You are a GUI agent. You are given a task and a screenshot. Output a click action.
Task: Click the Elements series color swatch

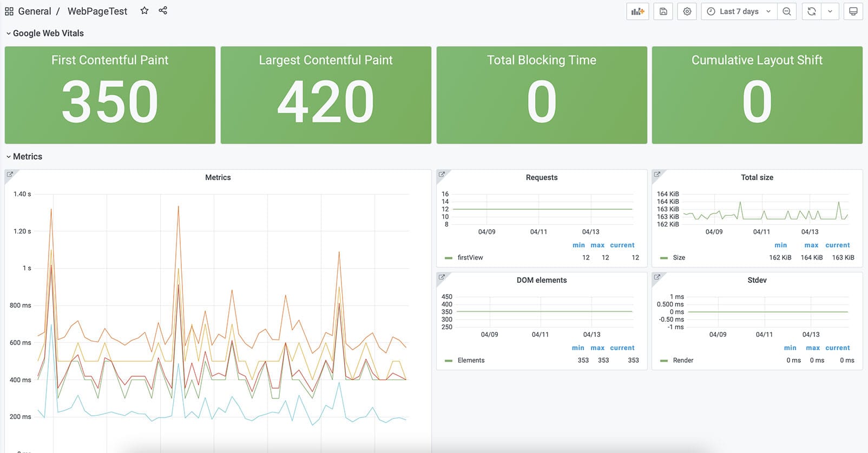448,361
